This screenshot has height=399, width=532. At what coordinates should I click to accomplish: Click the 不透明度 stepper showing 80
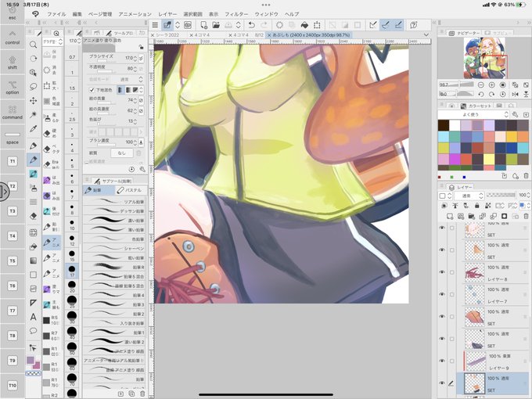[135, 69]
